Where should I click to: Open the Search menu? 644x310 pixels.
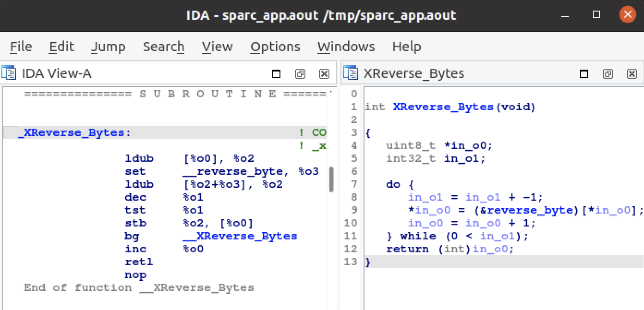point(164,47)
